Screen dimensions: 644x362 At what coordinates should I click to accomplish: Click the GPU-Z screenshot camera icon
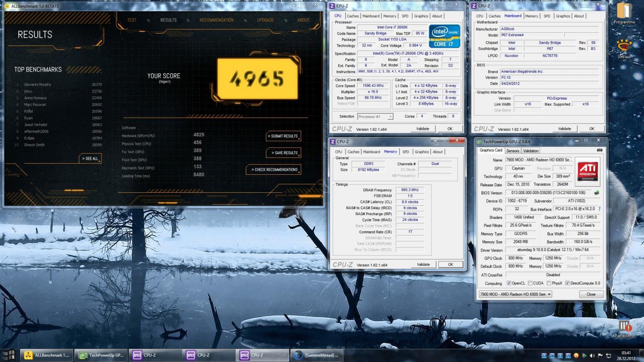click(x=599, y=150)
